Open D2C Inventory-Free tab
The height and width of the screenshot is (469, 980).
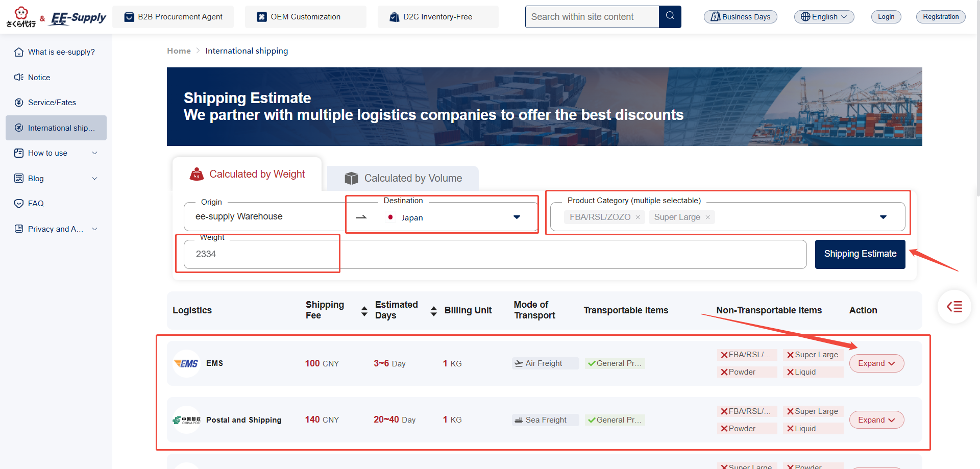click(438, 17)
